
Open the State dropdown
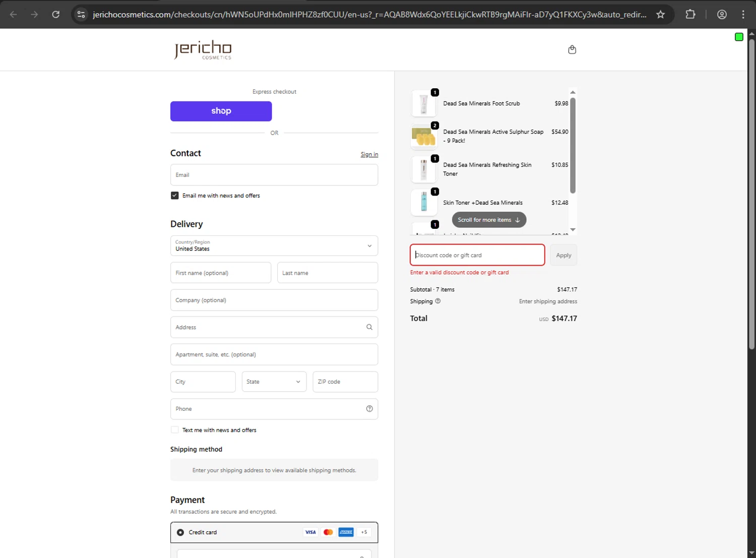[274, 382]
